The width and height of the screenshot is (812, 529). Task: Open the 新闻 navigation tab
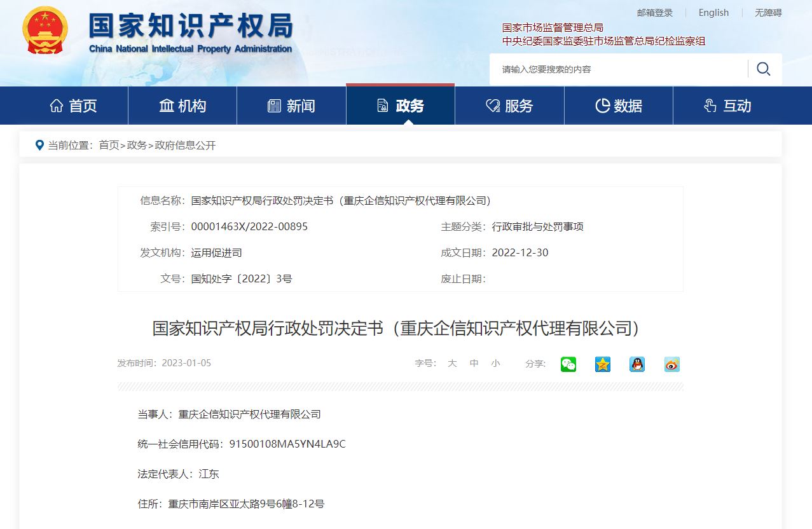292,106
